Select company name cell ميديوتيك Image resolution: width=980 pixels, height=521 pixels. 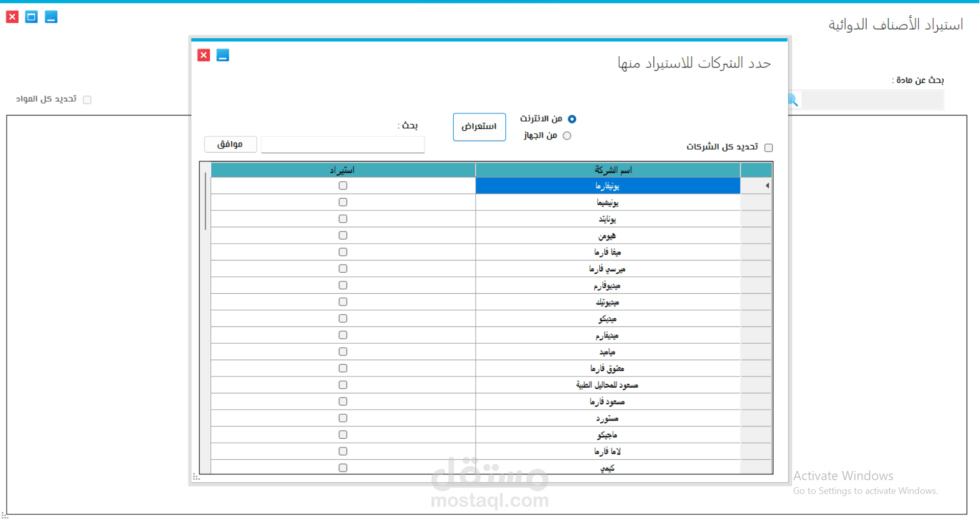[608, 302]
